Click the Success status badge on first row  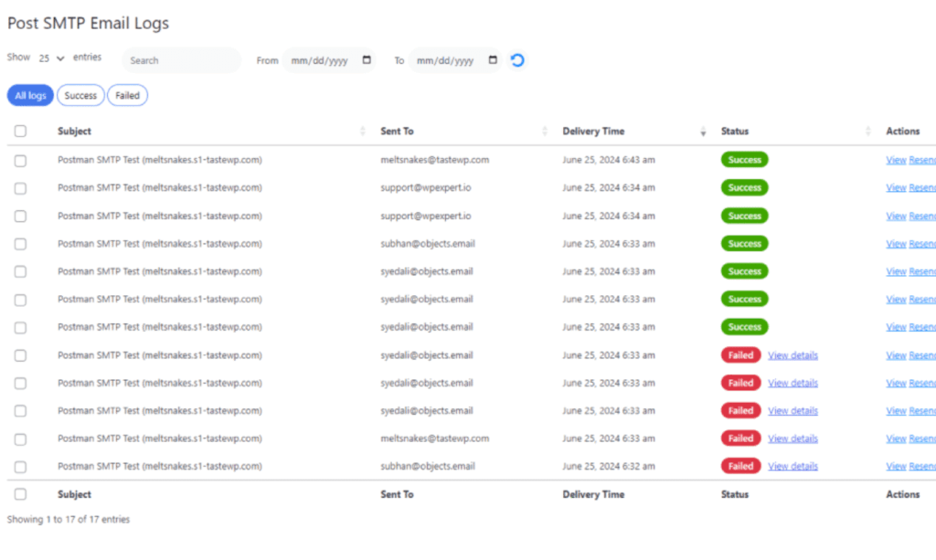(744, 159)
